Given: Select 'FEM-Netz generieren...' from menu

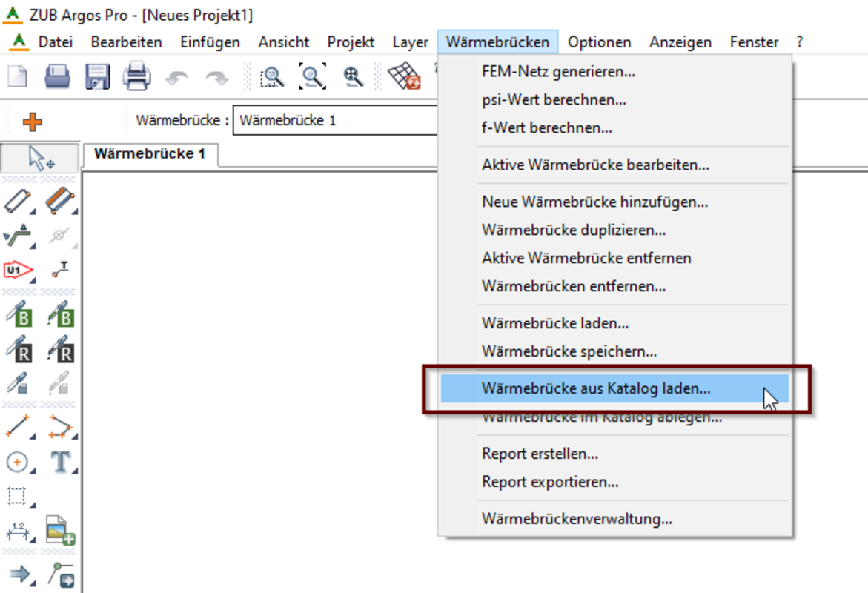Looking at the screenshot, I should (558, 72).
